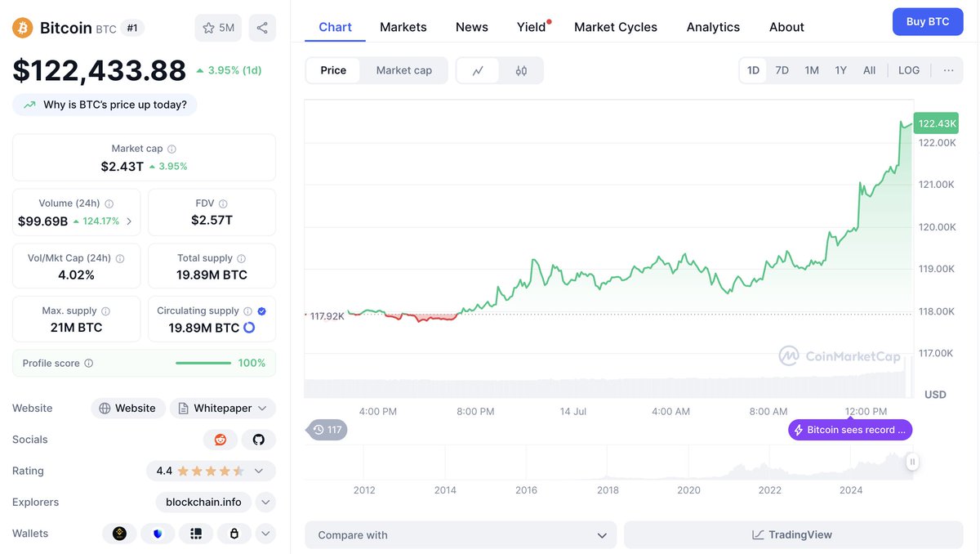Open the GitHub social link

(259, 440)
